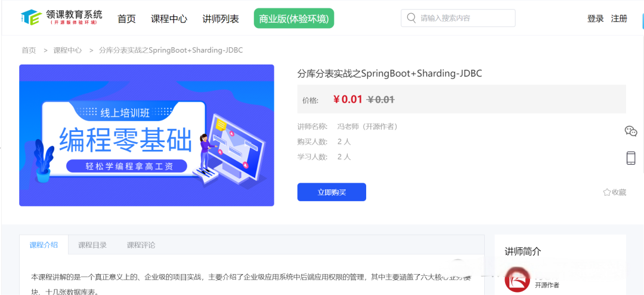Click the 领课教育系统 logo icon
The height and width of the screenshot is (295, 644).
click(x=31, y=17)
